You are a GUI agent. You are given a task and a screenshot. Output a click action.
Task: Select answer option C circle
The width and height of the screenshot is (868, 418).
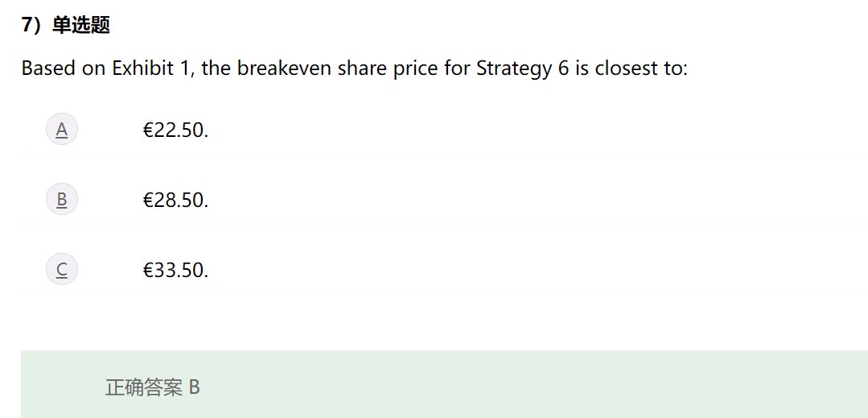pos(61,269)
